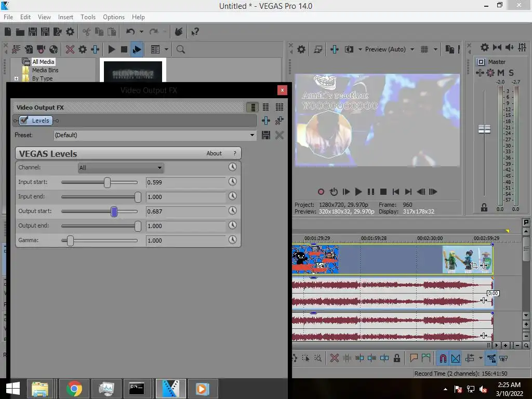Toggle animation clock for Output end
Image resolution: width=532 pixels, height=399 pixels.
pos(232,225)
